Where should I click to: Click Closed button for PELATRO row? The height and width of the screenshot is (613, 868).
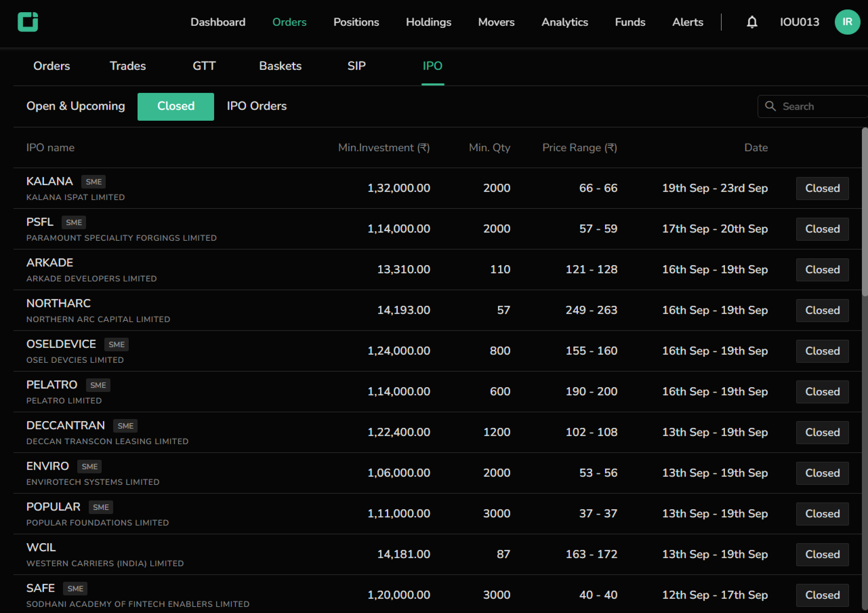(822, 392)
